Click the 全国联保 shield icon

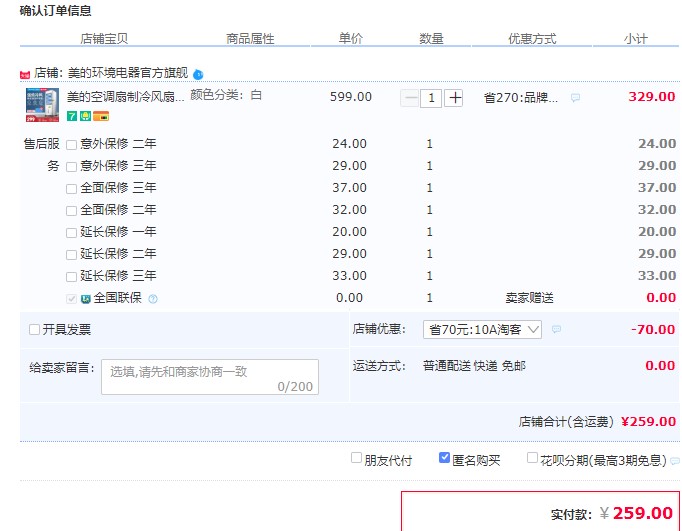pyautogui.click(x=86, y=299)
